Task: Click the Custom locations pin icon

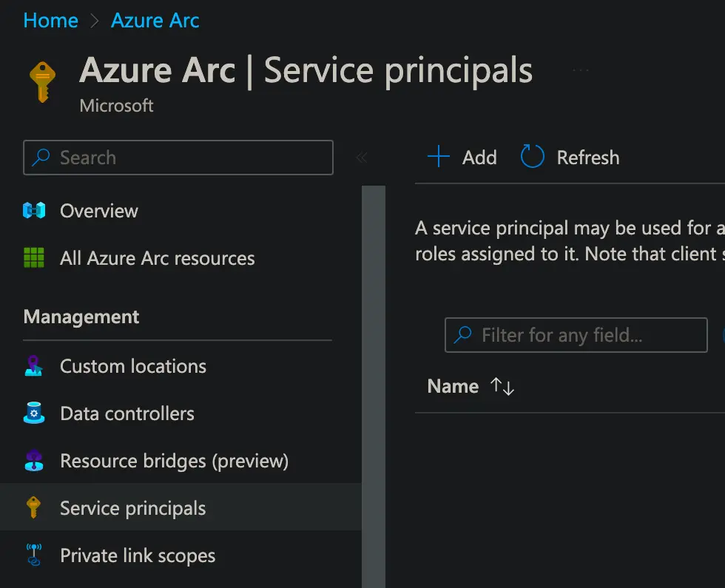Action: (x=34, y=366)
